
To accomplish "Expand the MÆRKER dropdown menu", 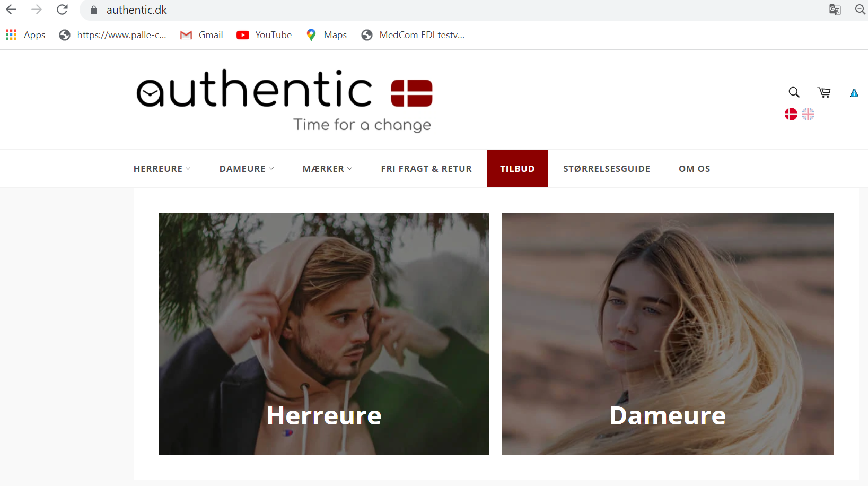I will coord(327,169).
